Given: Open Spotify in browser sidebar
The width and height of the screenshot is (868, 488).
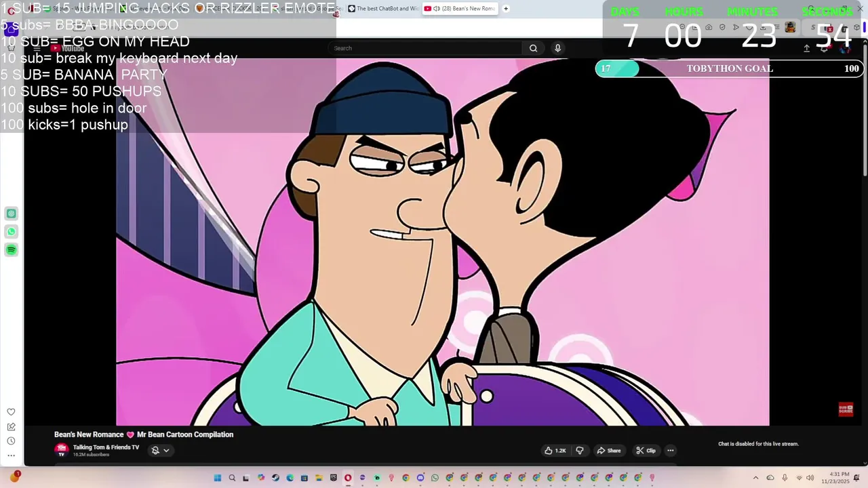Looking at the screenshot, I should pyautogui.click(x=12, y=250).
